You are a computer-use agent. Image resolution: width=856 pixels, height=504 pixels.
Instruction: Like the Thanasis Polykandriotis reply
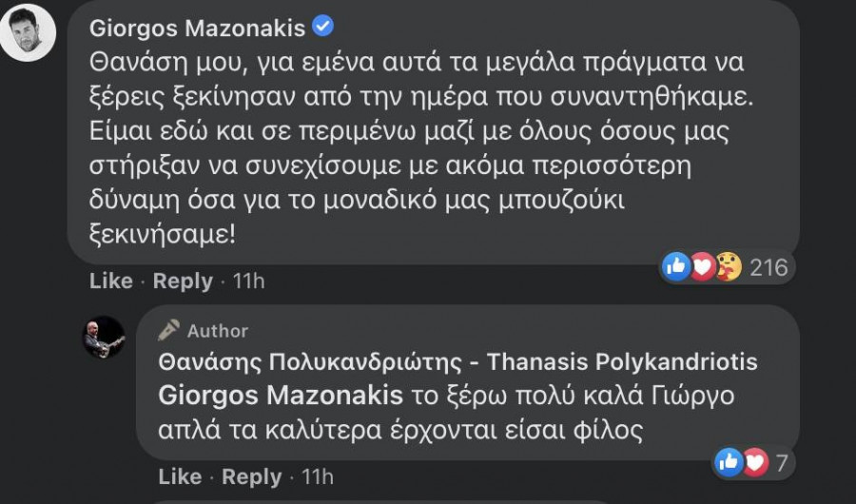(x=178, y=476)
